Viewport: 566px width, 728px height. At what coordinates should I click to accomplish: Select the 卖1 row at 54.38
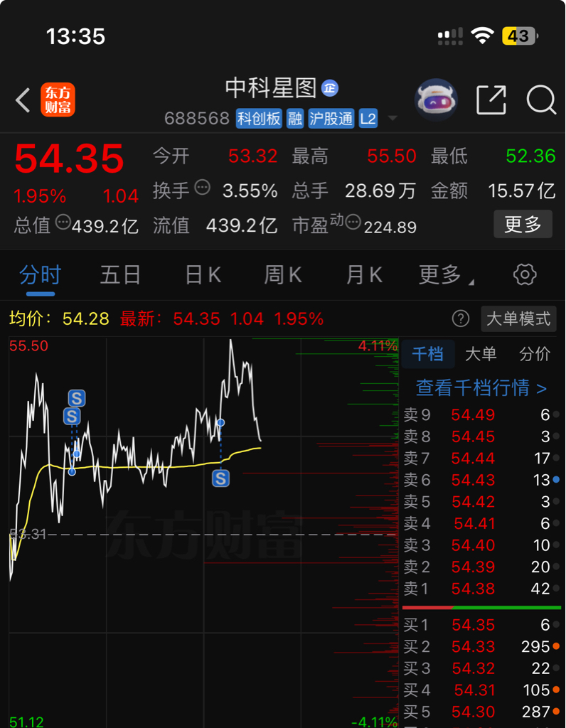(481, 589)
